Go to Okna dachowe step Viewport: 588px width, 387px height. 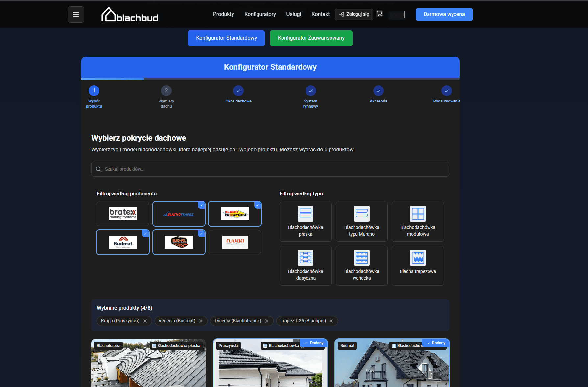click(238, 95)
